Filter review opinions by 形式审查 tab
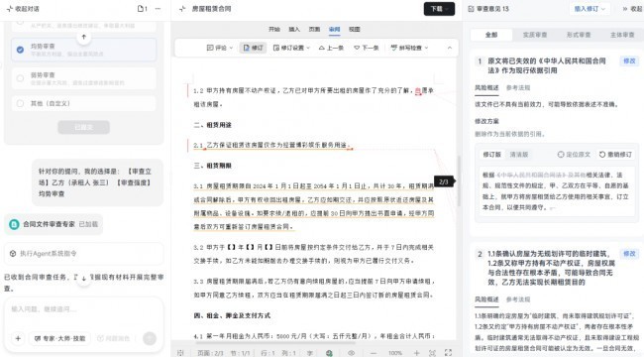This screenshot has width=644, height=357. 579,35
